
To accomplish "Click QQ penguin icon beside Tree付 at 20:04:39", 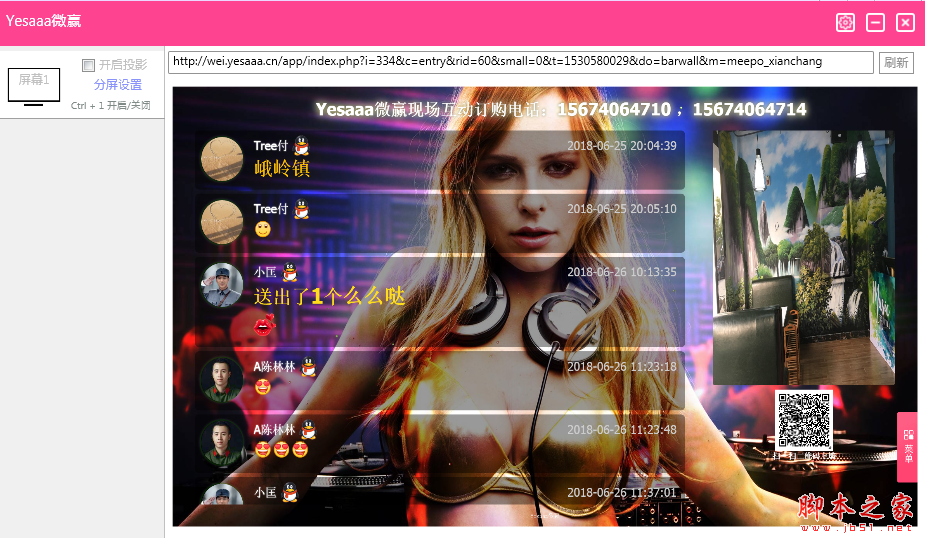I will (301, 146).
